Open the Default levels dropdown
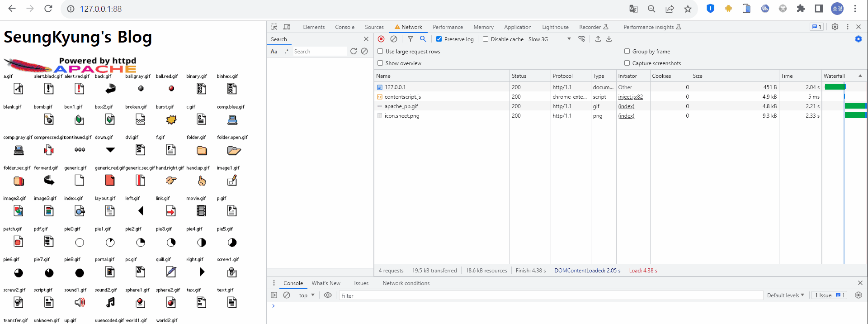The image size is (868, 324). [786, 295]
